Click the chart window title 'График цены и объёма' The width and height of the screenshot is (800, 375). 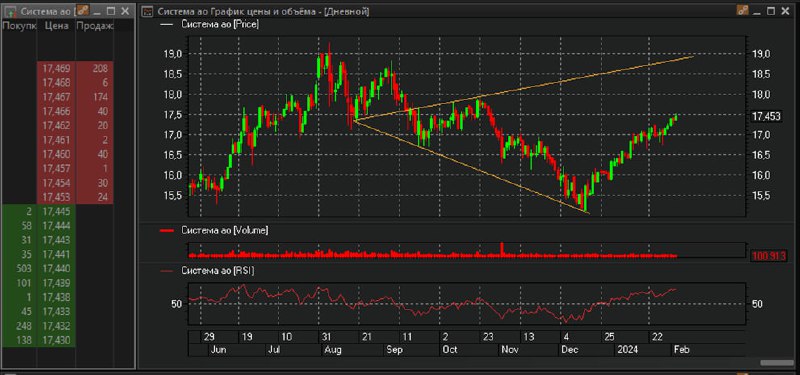pyautogui.click(x=262, y=11)
